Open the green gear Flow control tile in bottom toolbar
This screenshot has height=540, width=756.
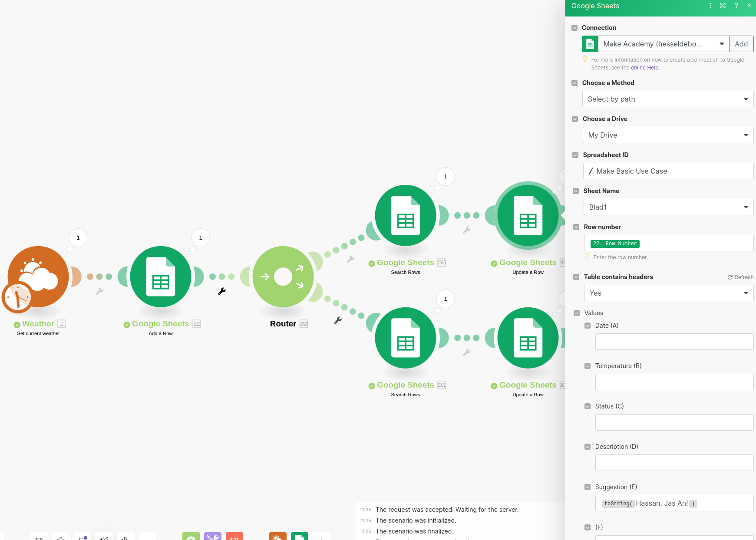[x=191, y=536]
